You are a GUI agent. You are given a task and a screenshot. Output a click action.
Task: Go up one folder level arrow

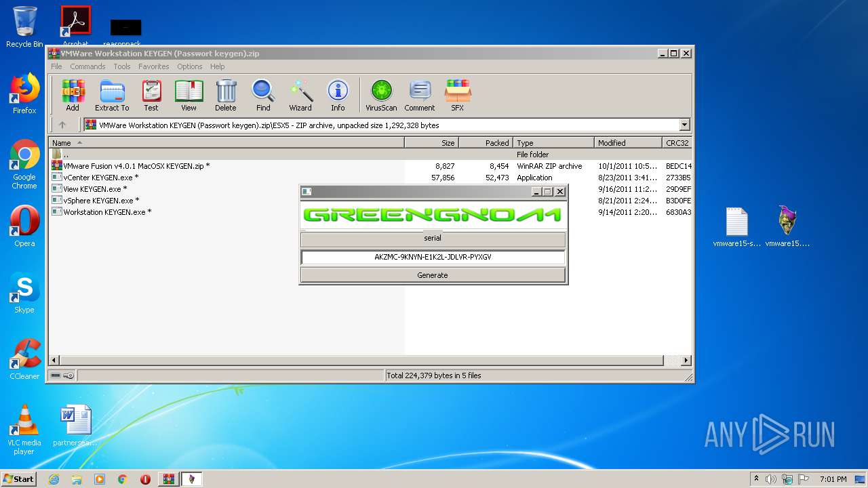coord(62,125)
